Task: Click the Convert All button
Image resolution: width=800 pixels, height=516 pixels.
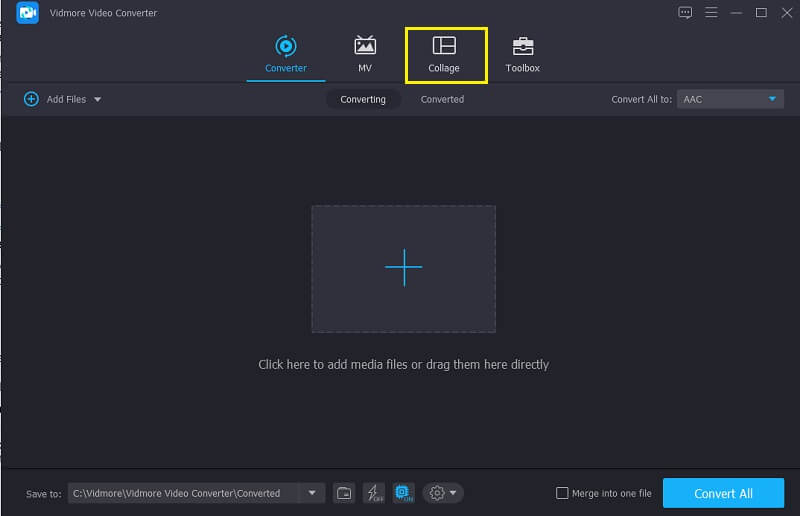Action: [723, 493]
